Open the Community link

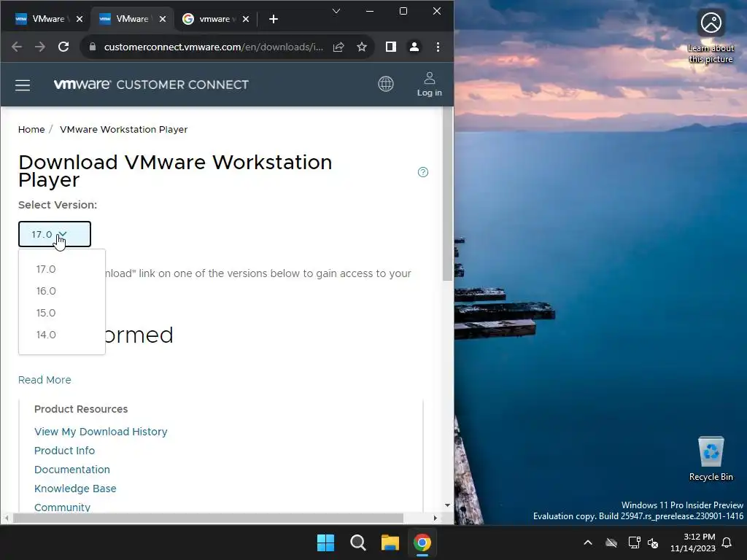pos(63,507)
